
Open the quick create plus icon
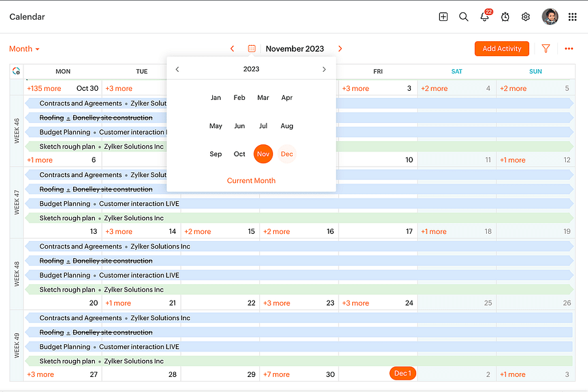click(443, 16)
